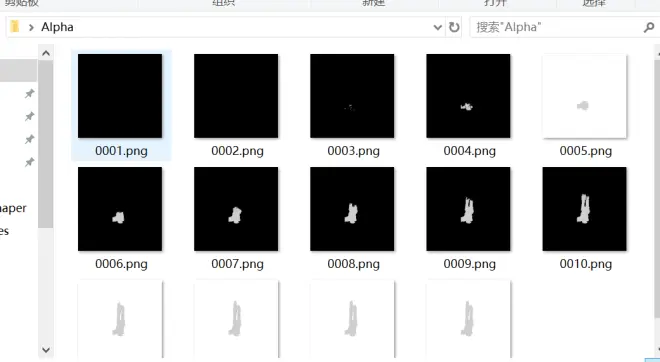Click the 0010.png file name label
The image size is (660, 362).
point(585,264)
